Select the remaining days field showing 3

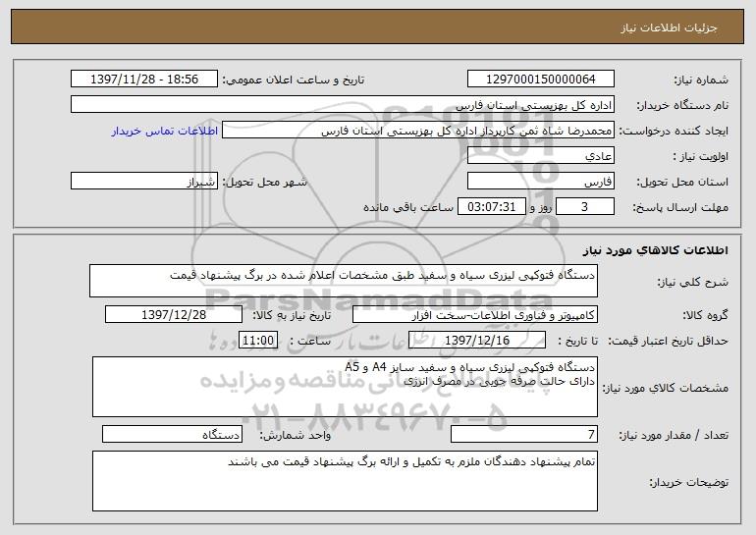pyautogui.click(x=585, y=207)
